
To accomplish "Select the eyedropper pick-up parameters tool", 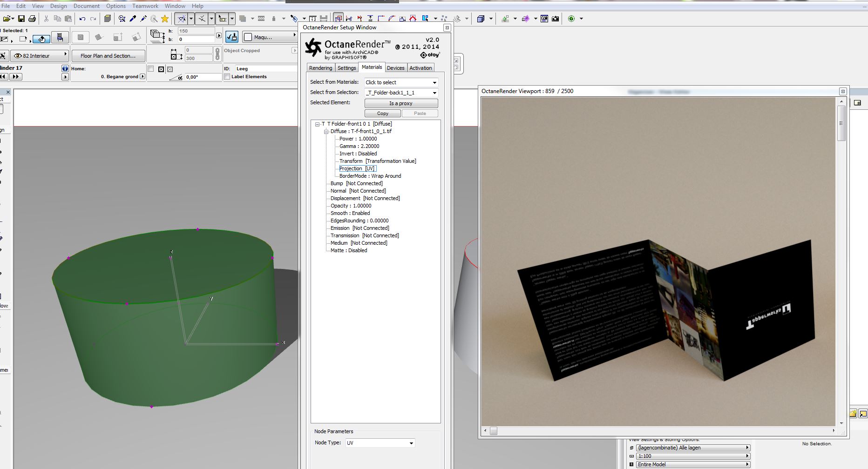I will (x=133, y=19).
